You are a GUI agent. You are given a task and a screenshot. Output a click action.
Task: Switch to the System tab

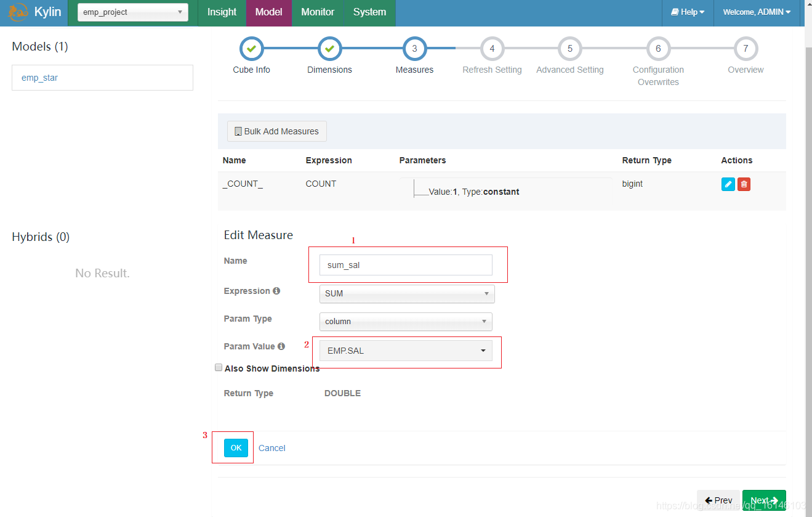click(369, 12)
